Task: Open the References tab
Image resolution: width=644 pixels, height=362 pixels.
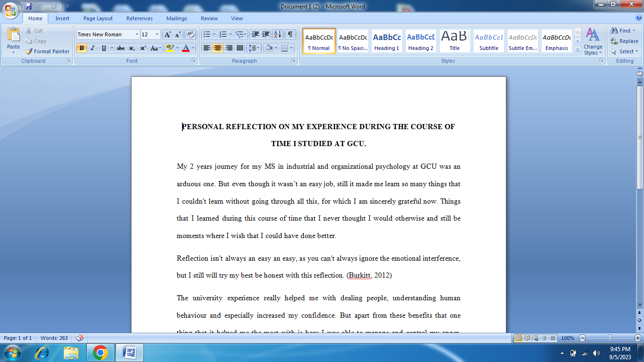Action: 140,18
